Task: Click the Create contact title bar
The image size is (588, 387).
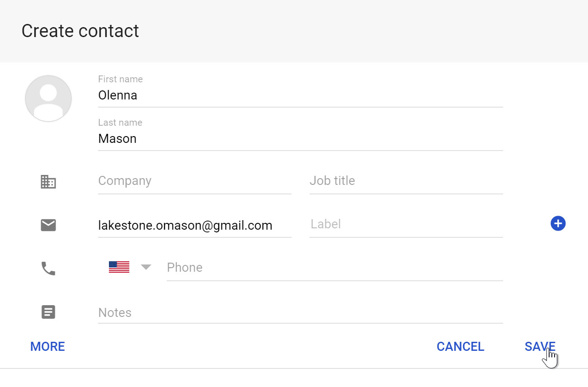Action: click(80, 31)
